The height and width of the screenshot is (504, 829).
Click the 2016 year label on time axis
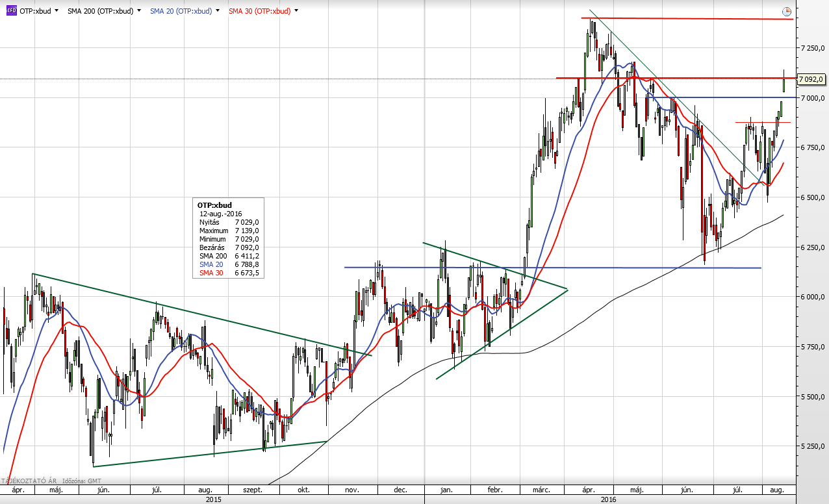[x=609, y=499]
